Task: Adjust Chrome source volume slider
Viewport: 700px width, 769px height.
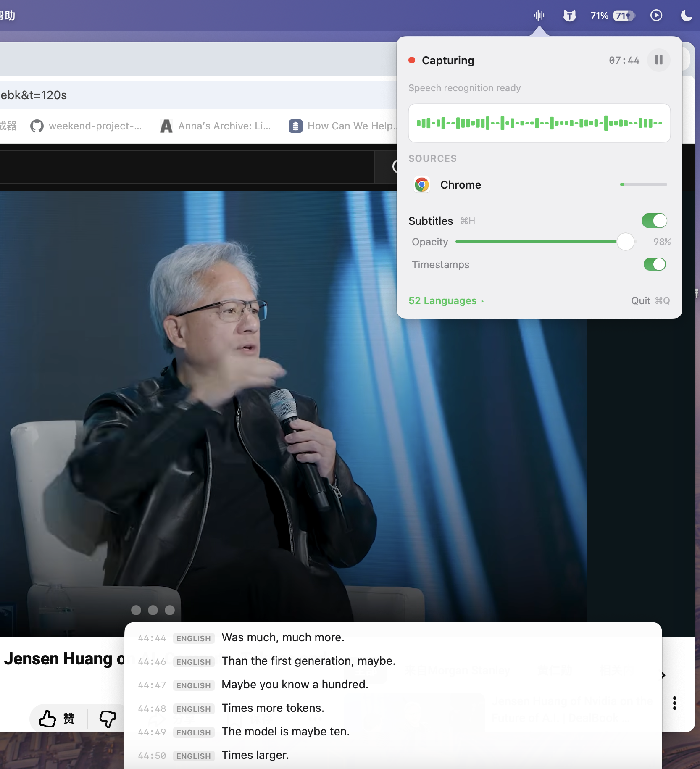Action: pyautogui.click(x=643, y=184)
